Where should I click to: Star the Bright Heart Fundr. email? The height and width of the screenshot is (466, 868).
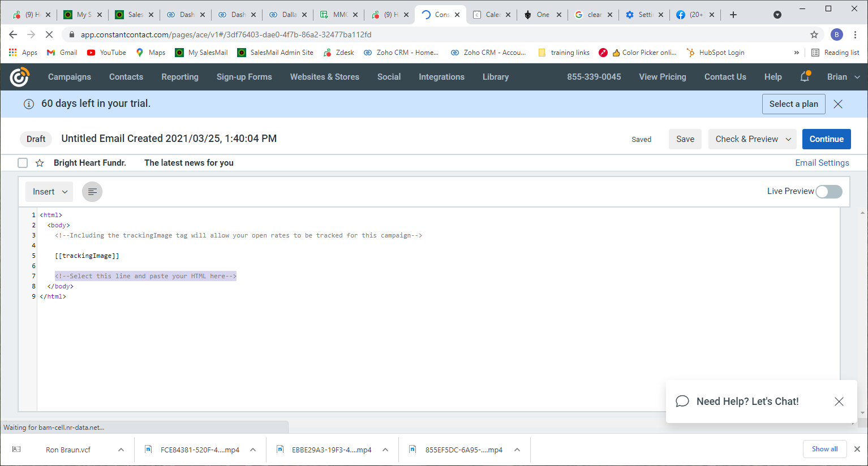40,163
